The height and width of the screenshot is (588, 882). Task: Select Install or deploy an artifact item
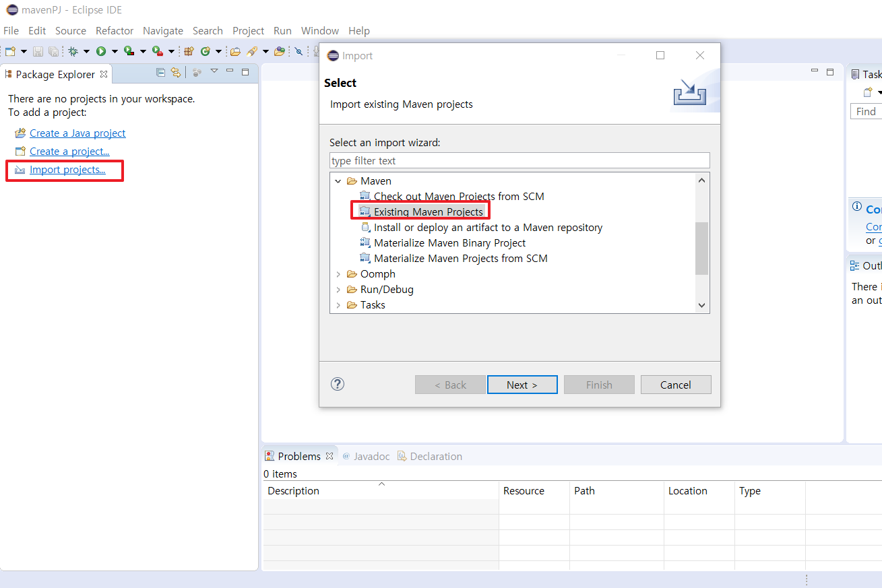tap(489, 228)
